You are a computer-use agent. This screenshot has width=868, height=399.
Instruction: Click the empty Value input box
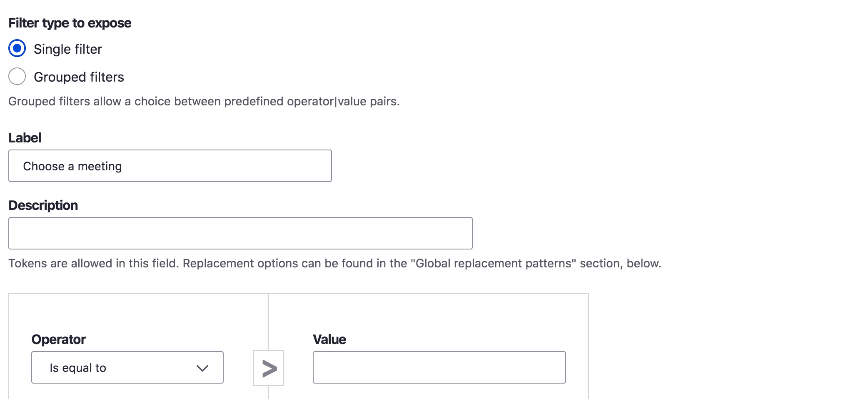[x=439, y=367]
